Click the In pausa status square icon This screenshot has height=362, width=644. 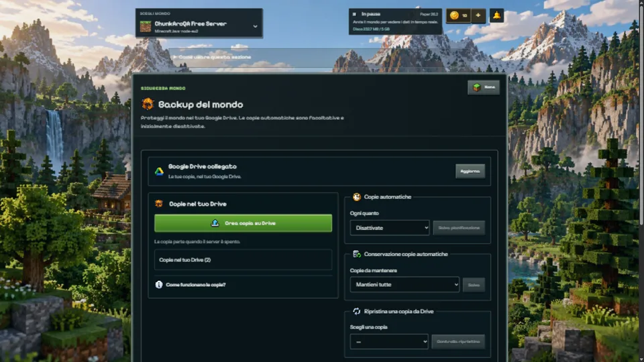tap(354, 14)
